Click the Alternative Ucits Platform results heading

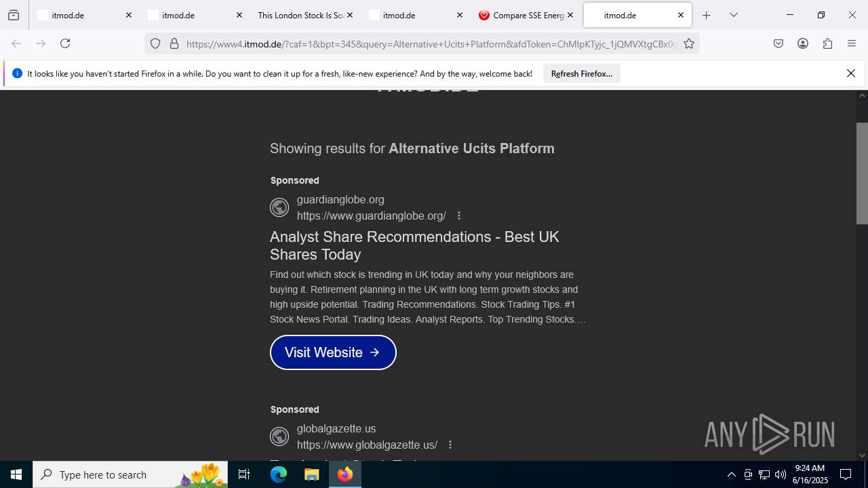click(x=412, y=148)
